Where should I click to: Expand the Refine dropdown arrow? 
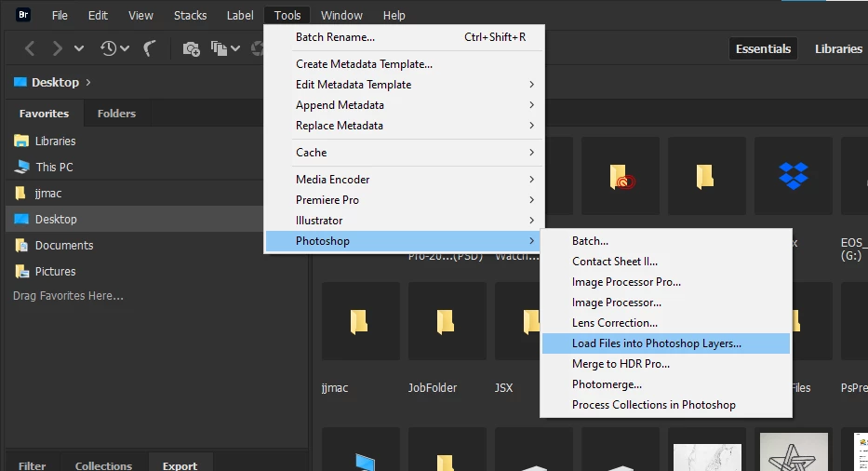(235, 48)
